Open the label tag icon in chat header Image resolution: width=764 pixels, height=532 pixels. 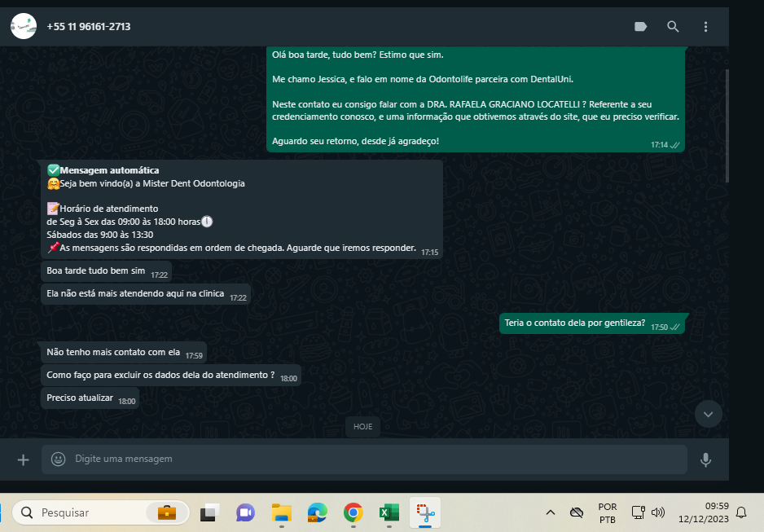(641, 27)
